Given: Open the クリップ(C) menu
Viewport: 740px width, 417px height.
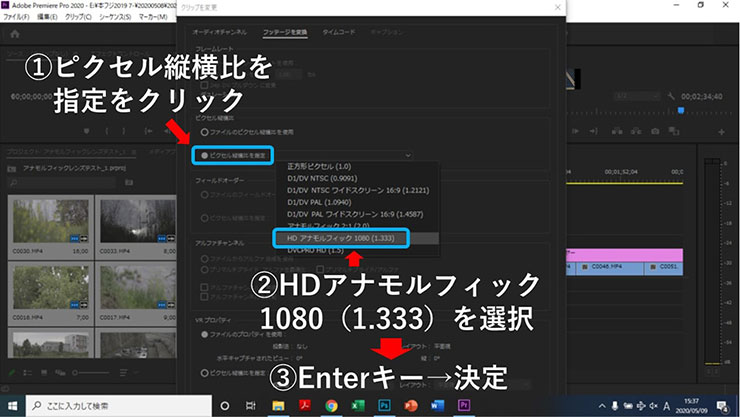Looking at the screenshot, I should click(78, 17).
